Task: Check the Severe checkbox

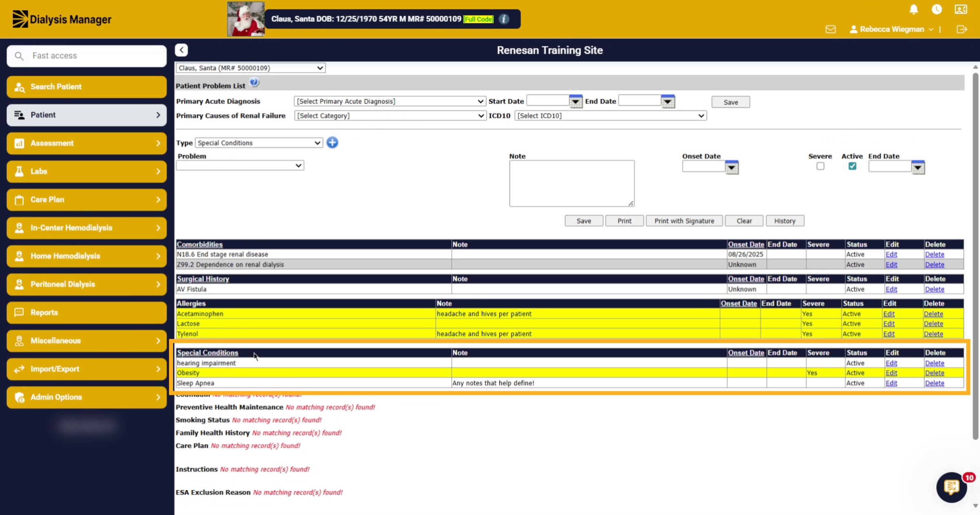Action: (820, 166)
